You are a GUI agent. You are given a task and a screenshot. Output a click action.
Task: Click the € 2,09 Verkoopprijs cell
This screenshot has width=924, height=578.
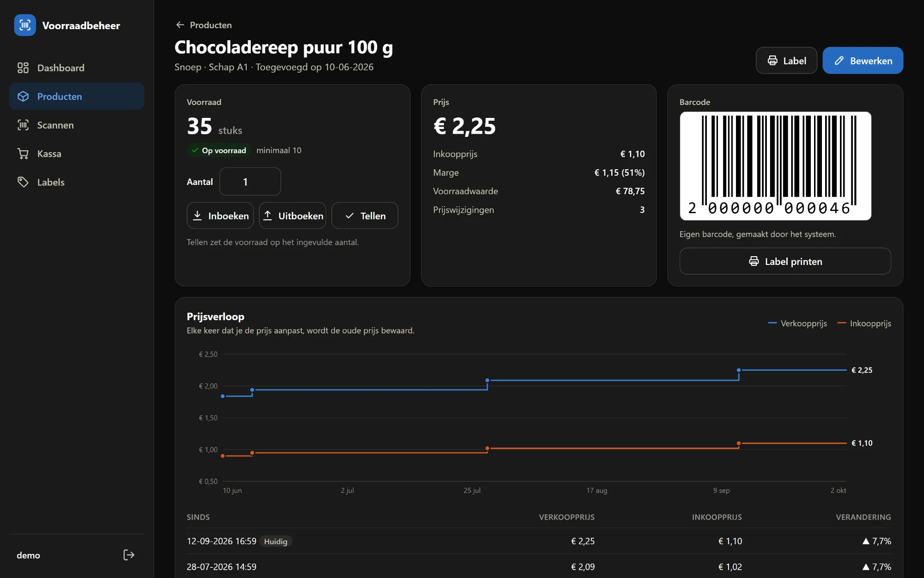click(583, 566)
